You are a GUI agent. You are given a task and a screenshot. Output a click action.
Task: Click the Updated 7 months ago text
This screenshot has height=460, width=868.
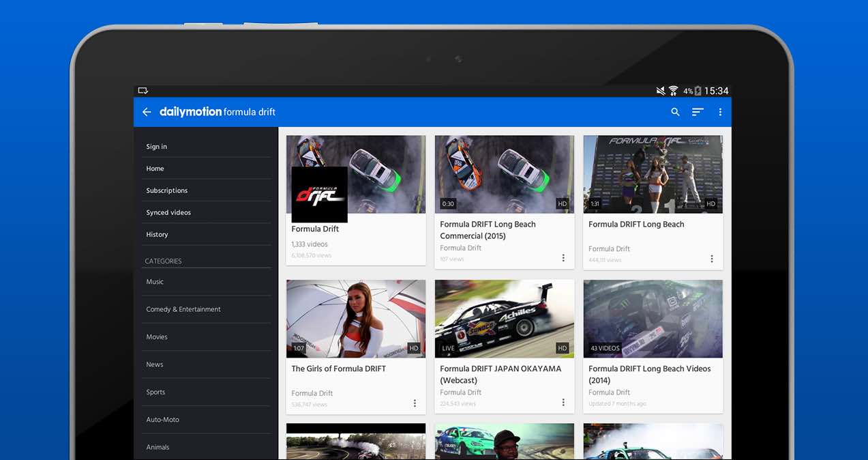618,404
